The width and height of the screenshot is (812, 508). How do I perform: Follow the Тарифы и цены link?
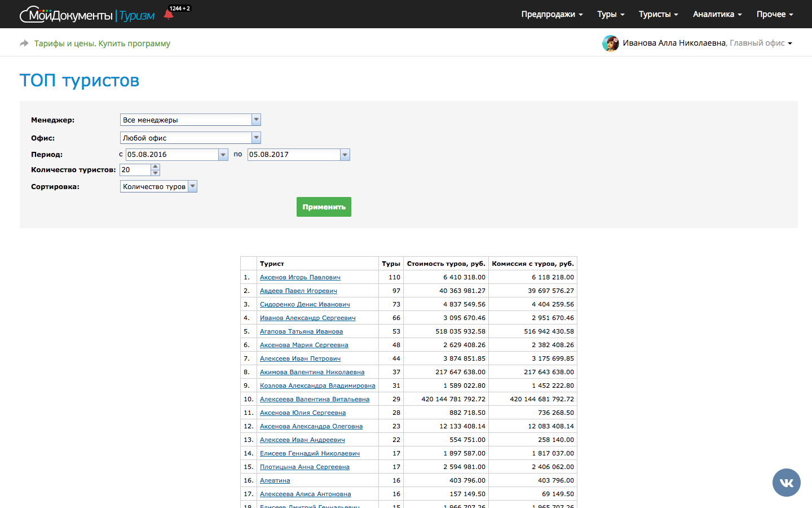[x=102, y=43]
